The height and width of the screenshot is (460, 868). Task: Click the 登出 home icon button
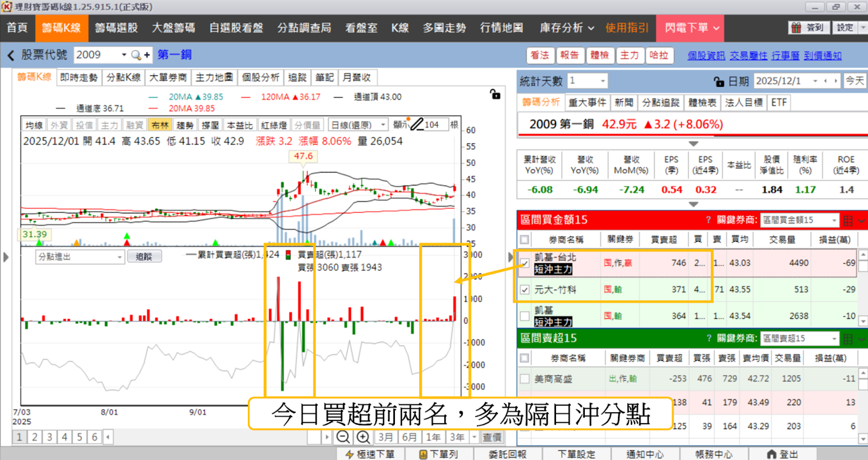tap(782, 454)
